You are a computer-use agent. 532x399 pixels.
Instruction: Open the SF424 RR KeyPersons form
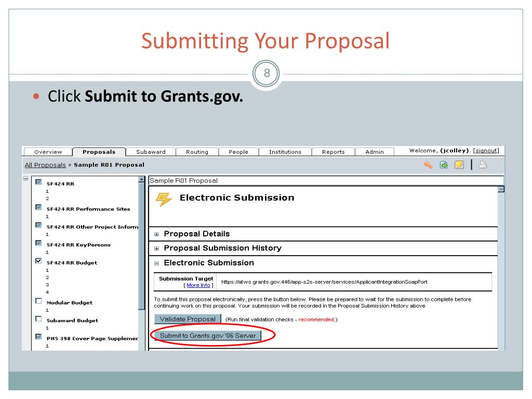[79, 245]
